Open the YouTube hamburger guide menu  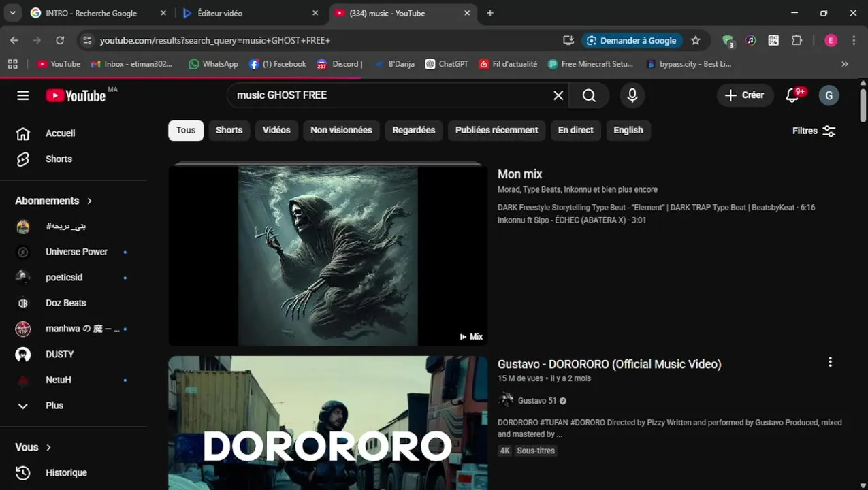pos(23,95)
